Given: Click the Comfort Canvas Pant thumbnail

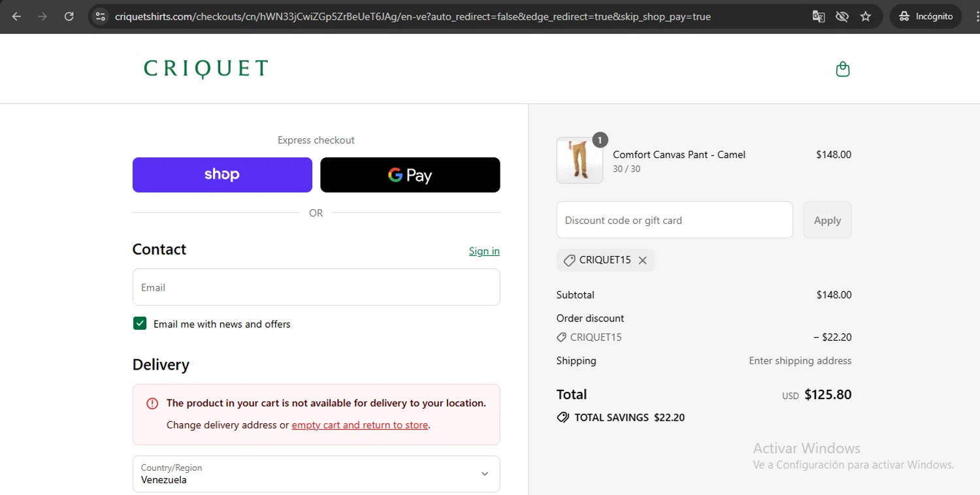Looking at the screenshot, I should [x=580, y=160].
